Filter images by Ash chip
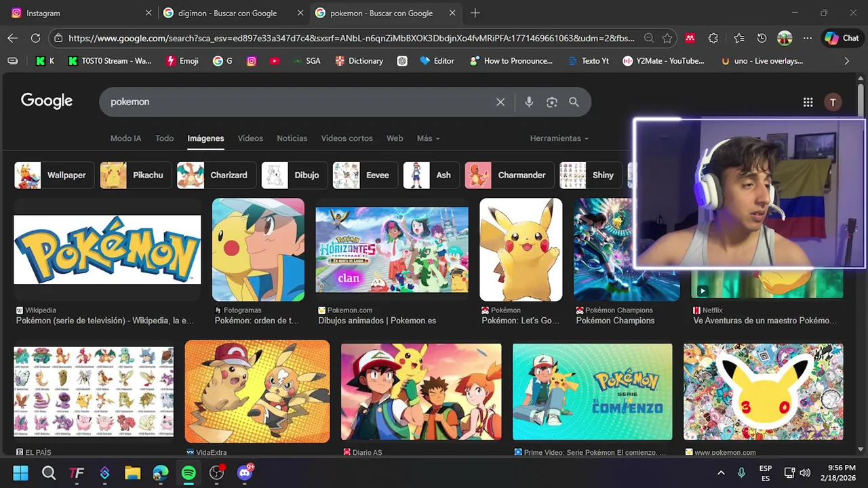The width and height of the screenshot is (868, 488). [430, 175]
